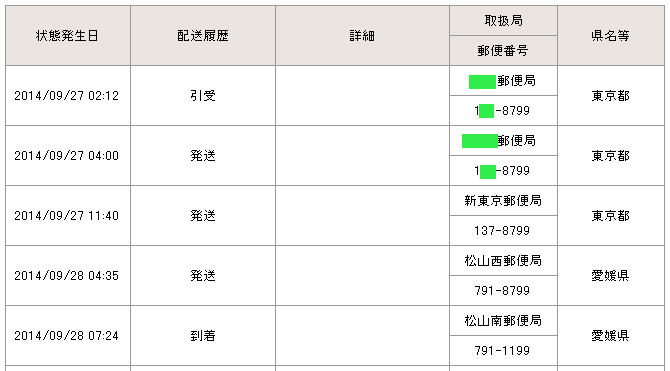Screen dimensions: 670x371
Task: Click the 郵便番号 header cell
Action: point(503,50)
